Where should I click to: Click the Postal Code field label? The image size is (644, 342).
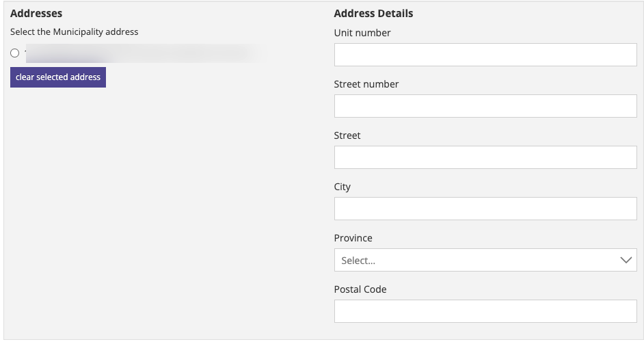click(360, 289)
